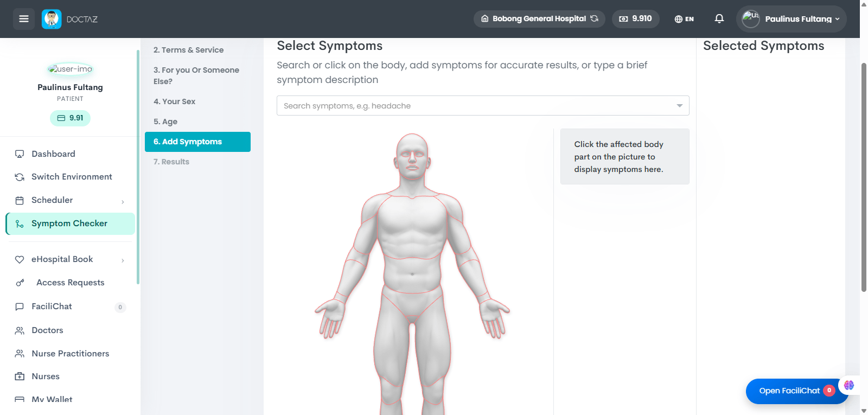Click the AI brain icon near FaciliChat
Image resolution: width=868 pixels, height=415 pixels.
pyautogui.click(x=849, y=385)
